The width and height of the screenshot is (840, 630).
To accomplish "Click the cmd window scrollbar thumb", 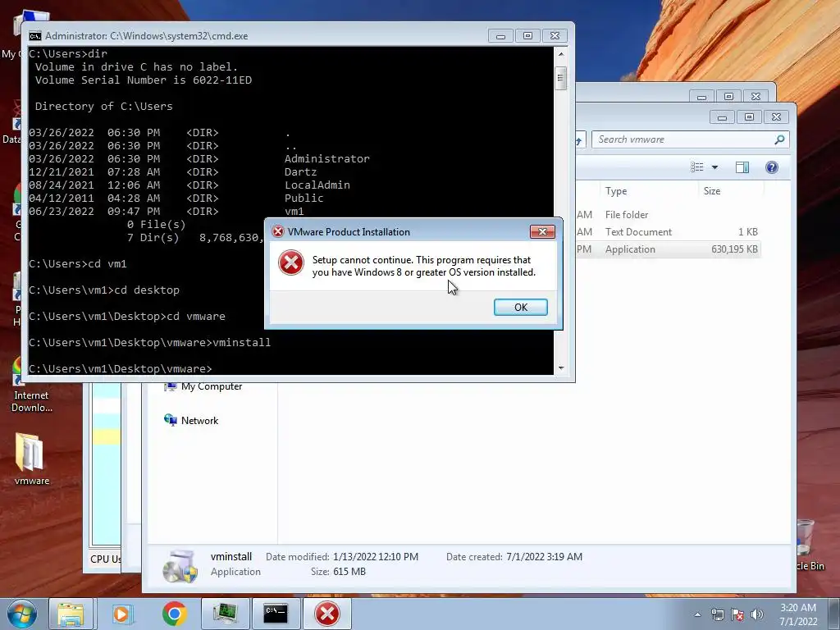I will pos(561,78).
